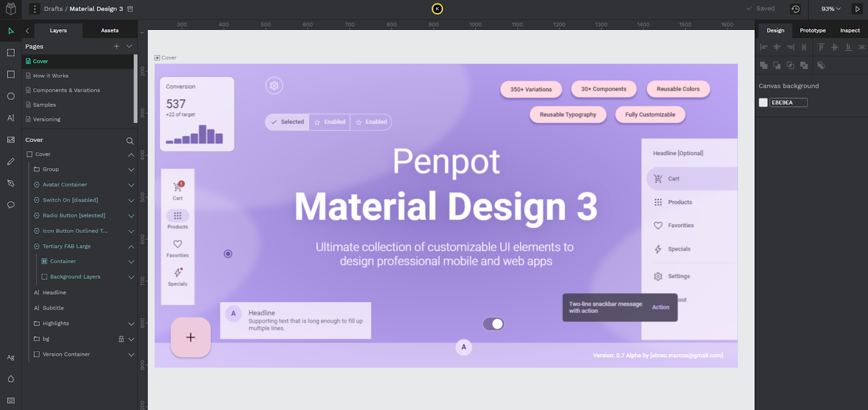Open the color palette drop icon
868x410 pixels.
(x=11, y=379)
